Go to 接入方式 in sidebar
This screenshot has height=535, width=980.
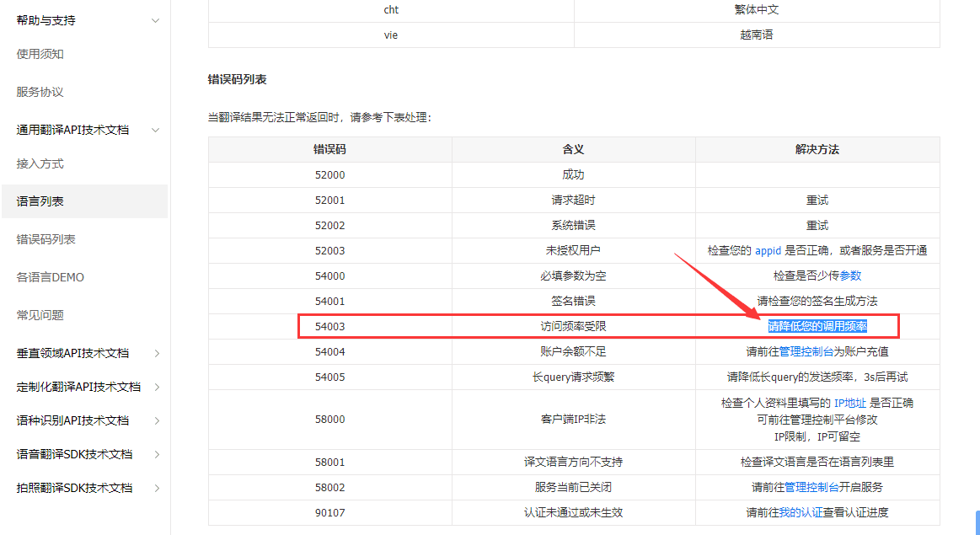tap(40, 164)
